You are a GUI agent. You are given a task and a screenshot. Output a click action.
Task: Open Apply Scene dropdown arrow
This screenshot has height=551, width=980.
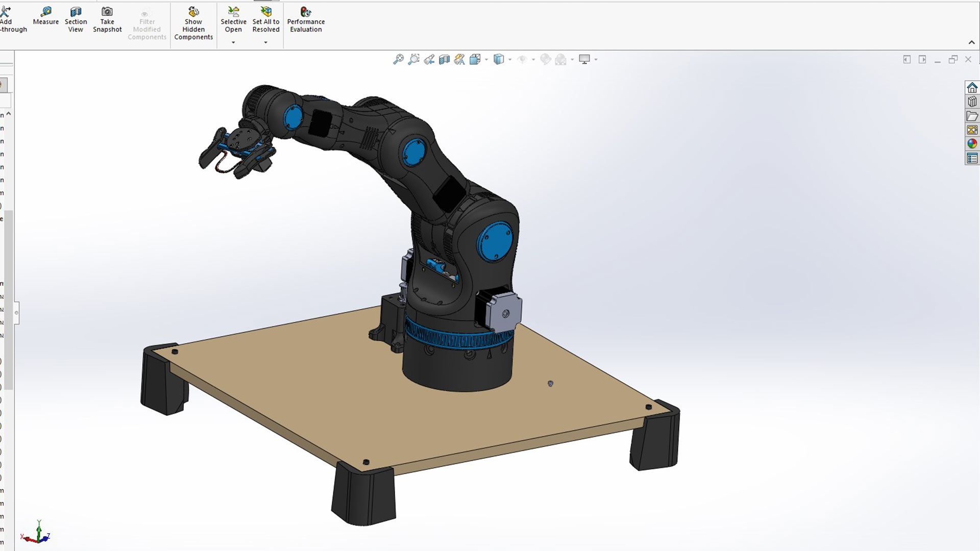(x=572, y=60)
